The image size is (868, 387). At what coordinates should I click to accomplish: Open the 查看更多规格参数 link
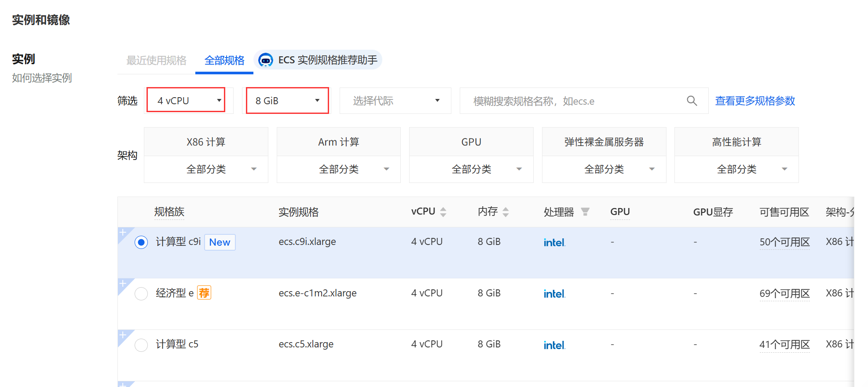(x=755, y=101)
